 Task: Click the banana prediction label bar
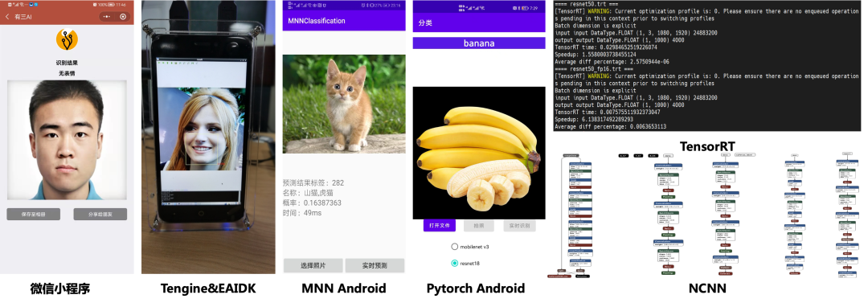click(479, 43)
